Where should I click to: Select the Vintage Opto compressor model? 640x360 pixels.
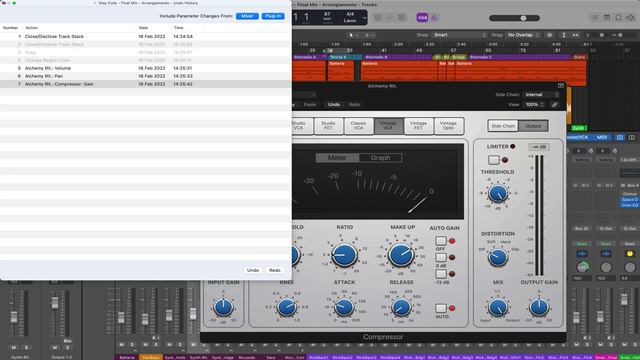point(449,126)
